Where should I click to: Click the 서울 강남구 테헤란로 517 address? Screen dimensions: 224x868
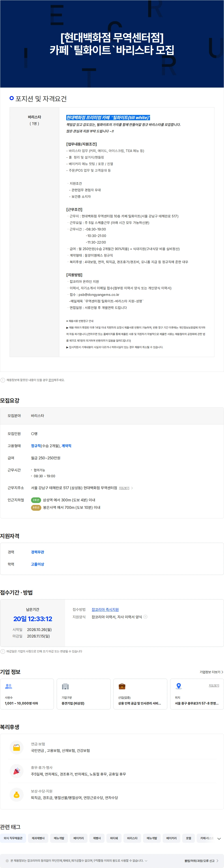74,488
